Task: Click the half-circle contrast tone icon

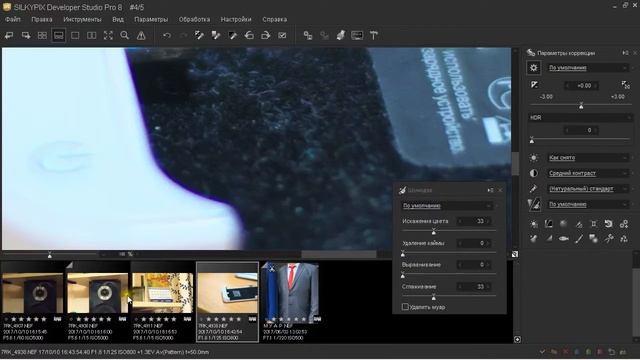Action: (x=534, y=173)
